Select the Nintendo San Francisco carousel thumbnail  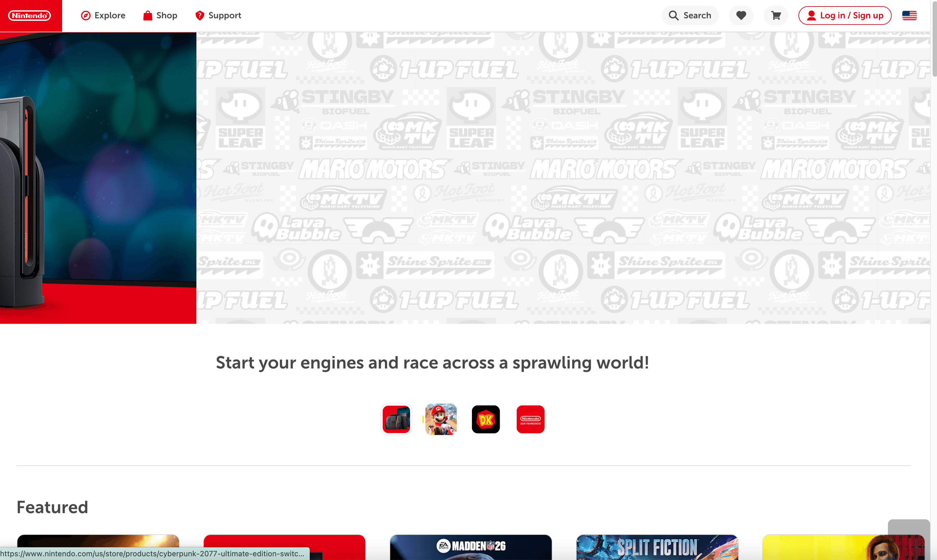point(530,419)
